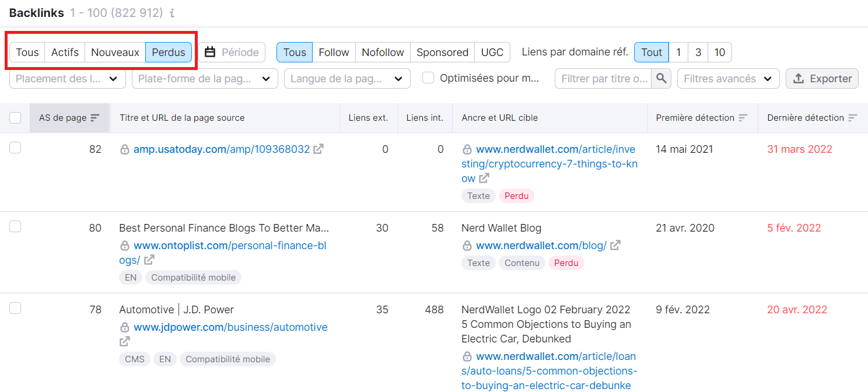
Task: Click the sort icon on Première détection column
Action: [x=743, y=117]
